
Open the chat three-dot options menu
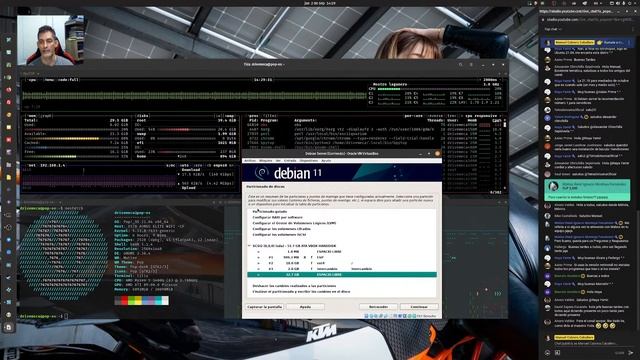pyautogui.click(x=633, y=29)
